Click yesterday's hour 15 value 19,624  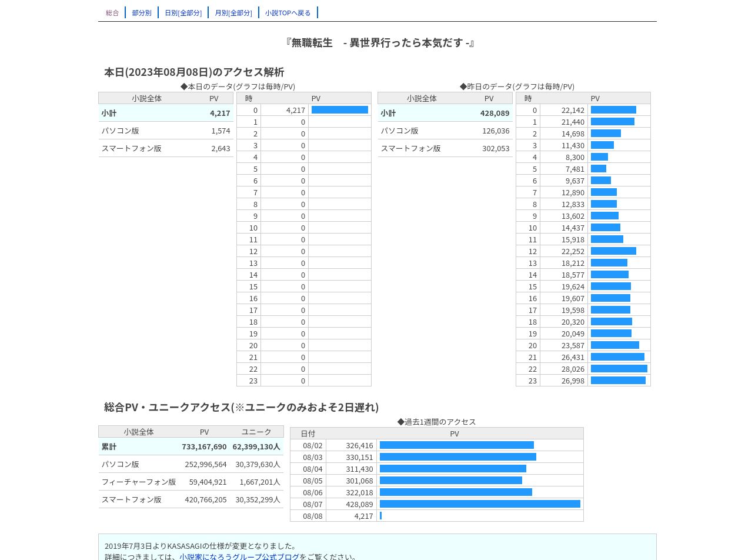[573, 286]
